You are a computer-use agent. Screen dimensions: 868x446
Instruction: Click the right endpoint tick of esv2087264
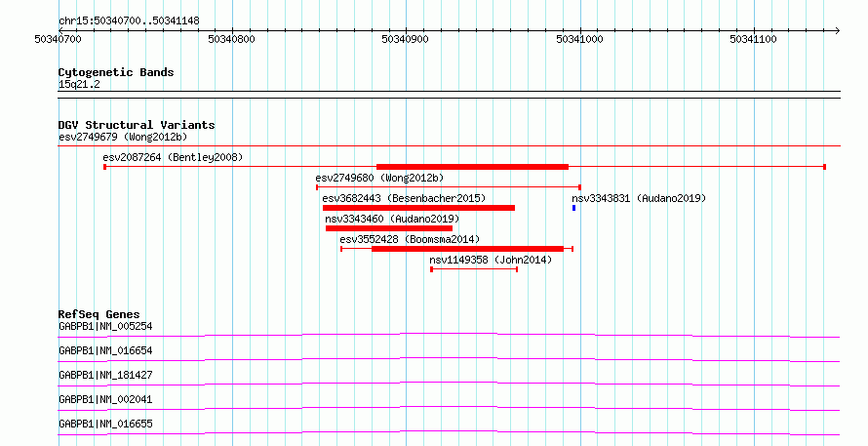click(x=825, y=167)
